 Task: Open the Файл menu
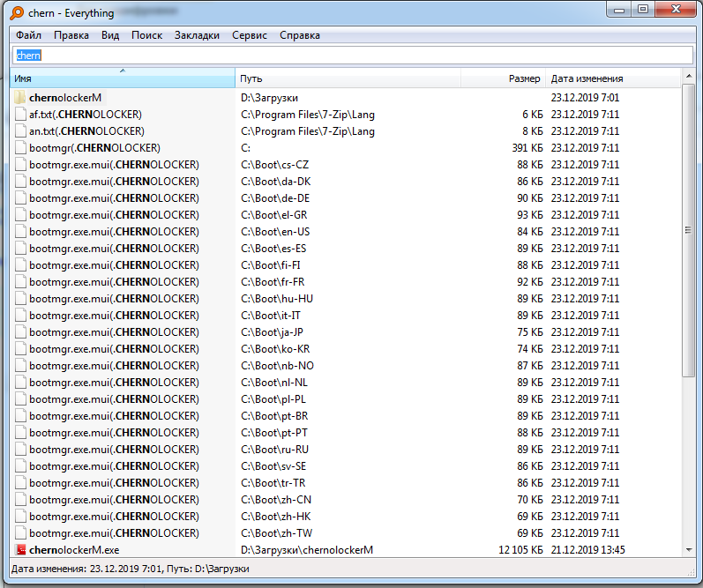(x=28, y=35)
